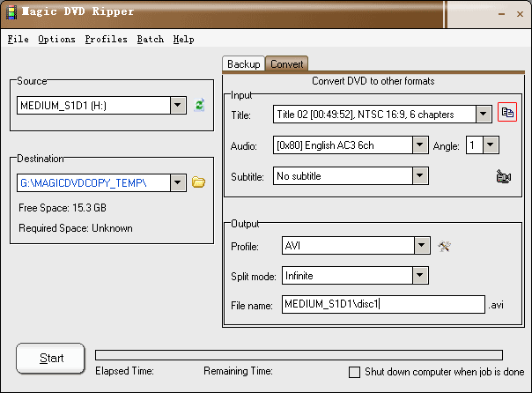Open the Profiles menu

[x=106, y=40]
